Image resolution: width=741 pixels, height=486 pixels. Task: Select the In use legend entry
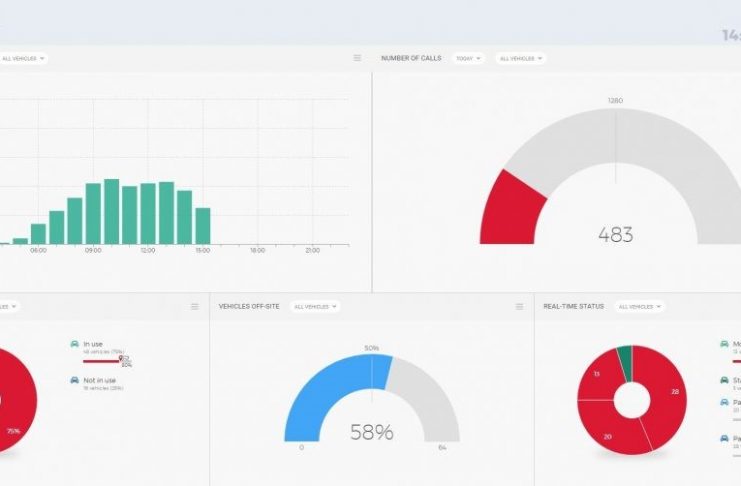coord(93,344)
